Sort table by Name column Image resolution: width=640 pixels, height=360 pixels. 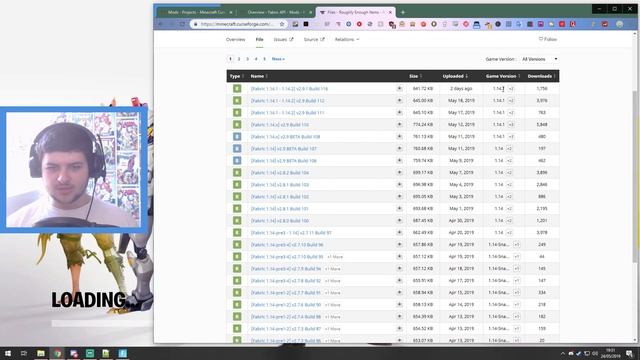click(259, 76)
